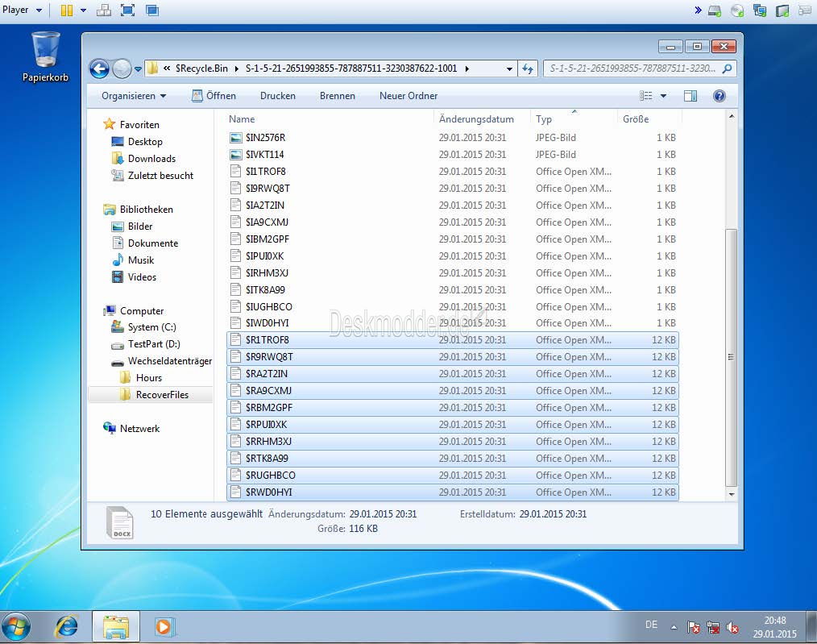Pause the VM with the pause icon
Screen dimensions: 817x644
pos(67,10)
